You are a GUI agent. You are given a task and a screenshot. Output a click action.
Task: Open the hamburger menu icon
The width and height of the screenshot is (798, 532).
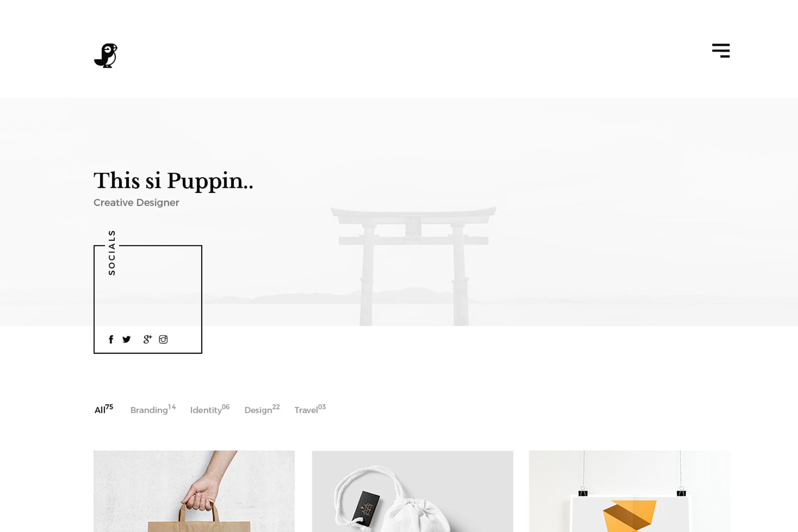point(721,50)
